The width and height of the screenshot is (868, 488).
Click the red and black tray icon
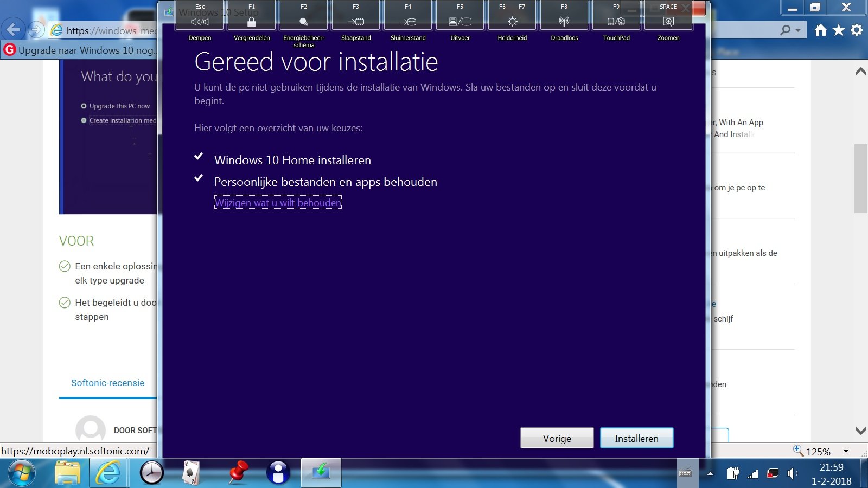(773, 474)
